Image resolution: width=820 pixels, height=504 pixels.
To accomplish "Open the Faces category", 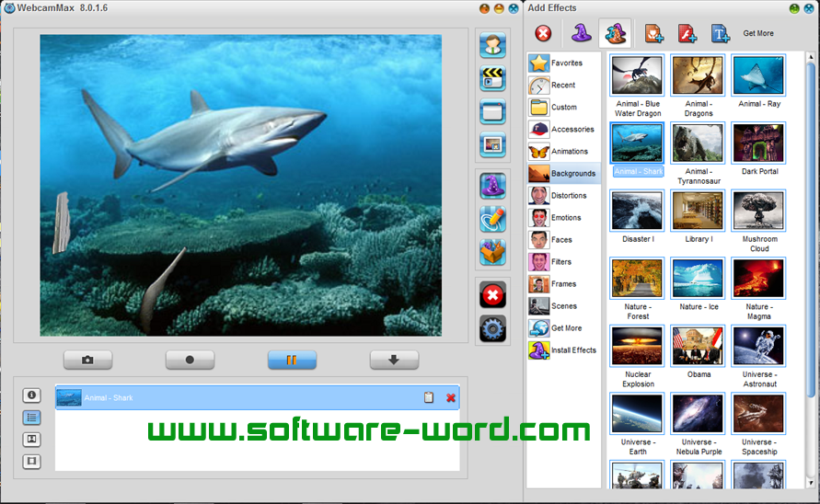I will [564, 239].
